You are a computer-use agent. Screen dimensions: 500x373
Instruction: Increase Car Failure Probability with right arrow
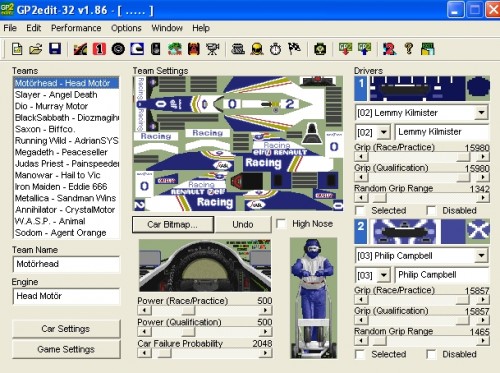pyautogui.click(x=265, y=353)
